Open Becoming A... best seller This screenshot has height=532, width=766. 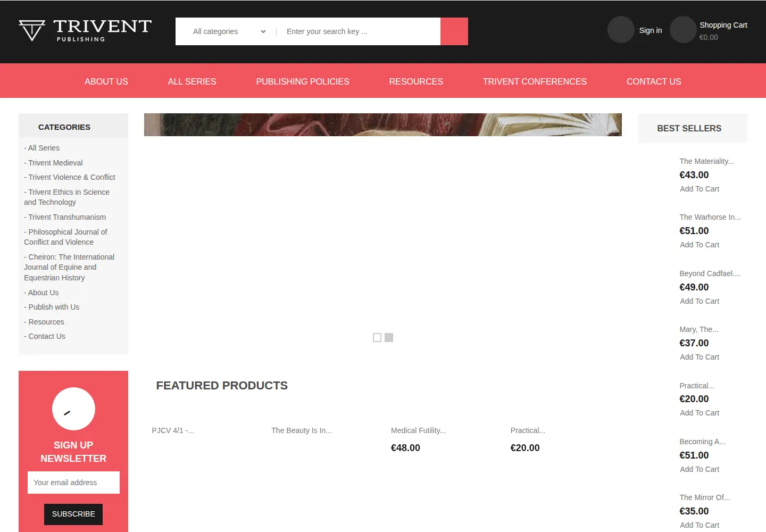tap(702, 442)
